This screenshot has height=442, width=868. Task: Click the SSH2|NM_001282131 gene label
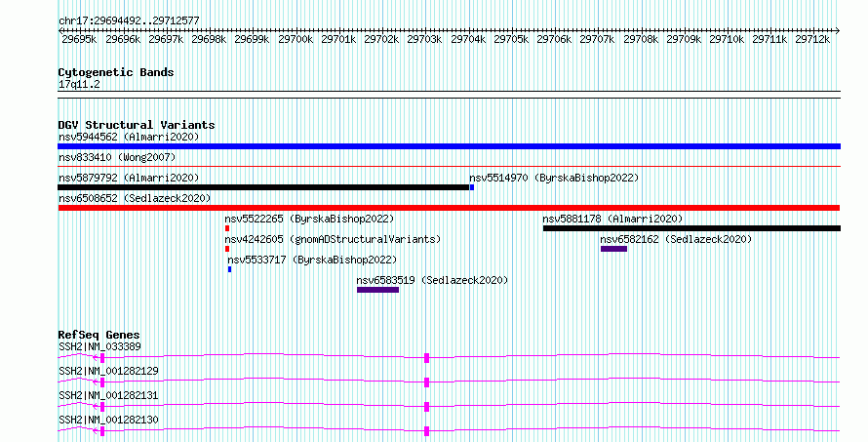coord(108,395)
